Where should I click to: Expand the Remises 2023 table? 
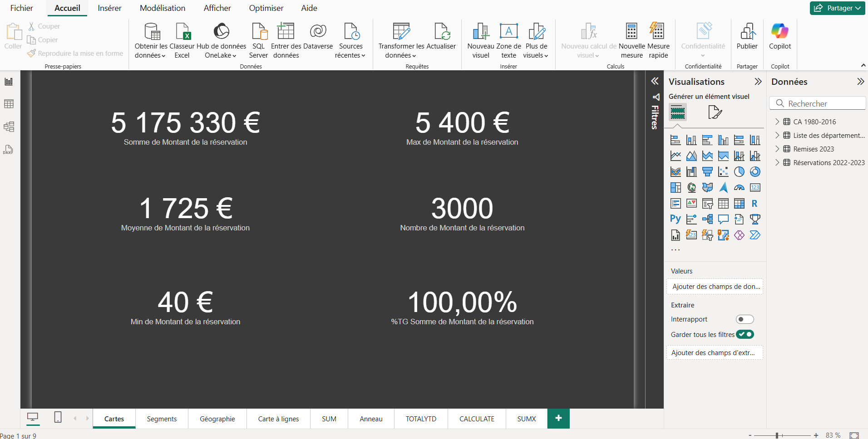click(x=777, y=149)
